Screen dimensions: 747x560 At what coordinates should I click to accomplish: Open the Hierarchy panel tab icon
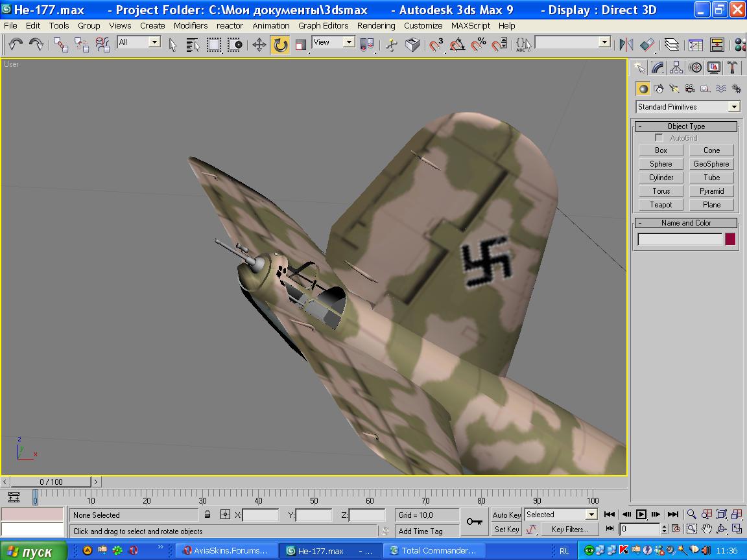pyautogui.click(x=676, y=67)
